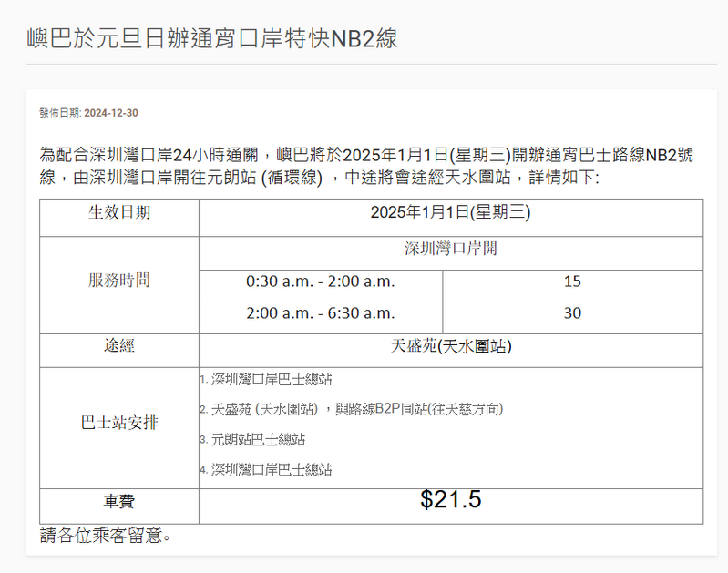Click the frequency value 30
728x573 pixels.
(x=572, y=313)
